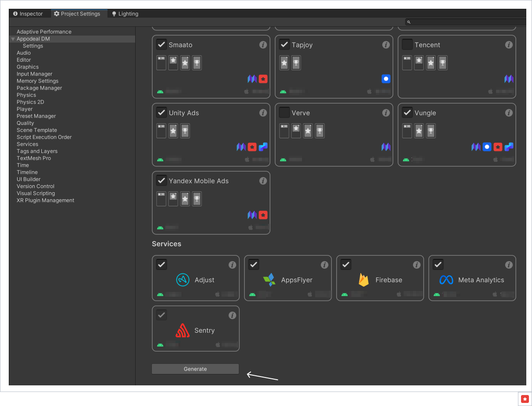Viewport: 532px width, 406px height.
Task: Click the AppsFlyer logo icon
Action: click(x=269, y=280)
